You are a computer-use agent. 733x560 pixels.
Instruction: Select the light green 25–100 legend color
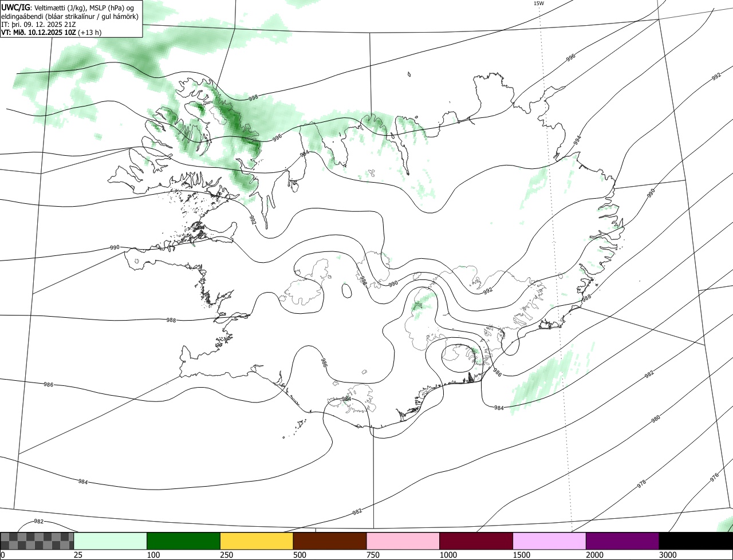click(x=111, y=541)
